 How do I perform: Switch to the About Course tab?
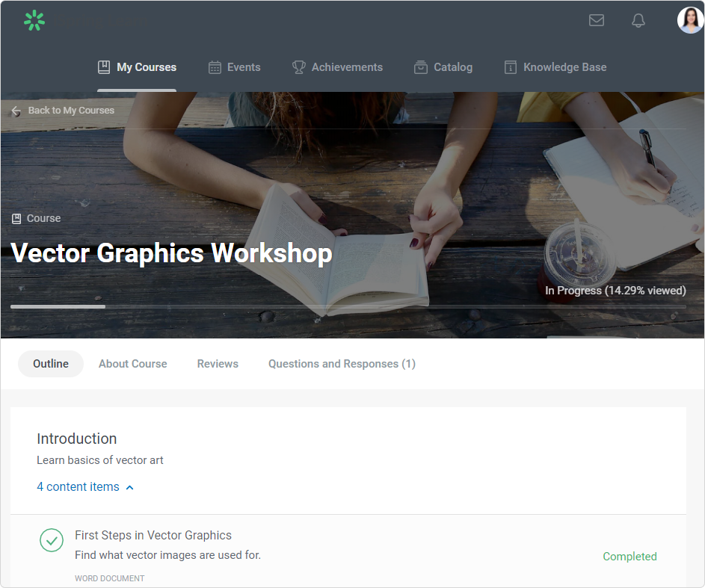(133, 364)
